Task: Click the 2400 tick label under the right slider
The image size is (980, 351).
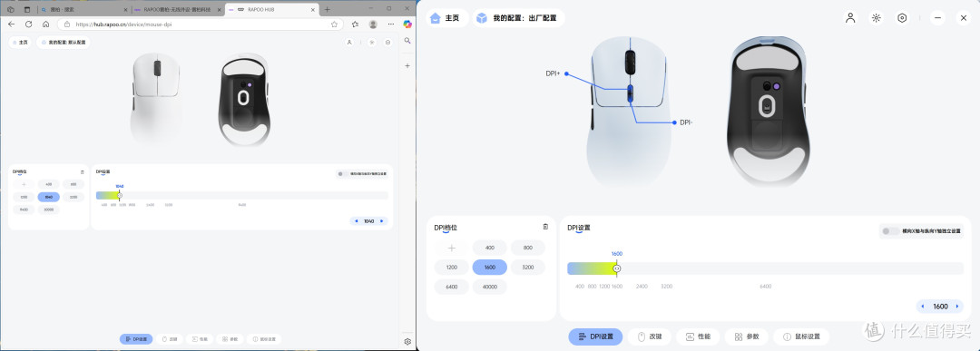Action: pos(642,287)
